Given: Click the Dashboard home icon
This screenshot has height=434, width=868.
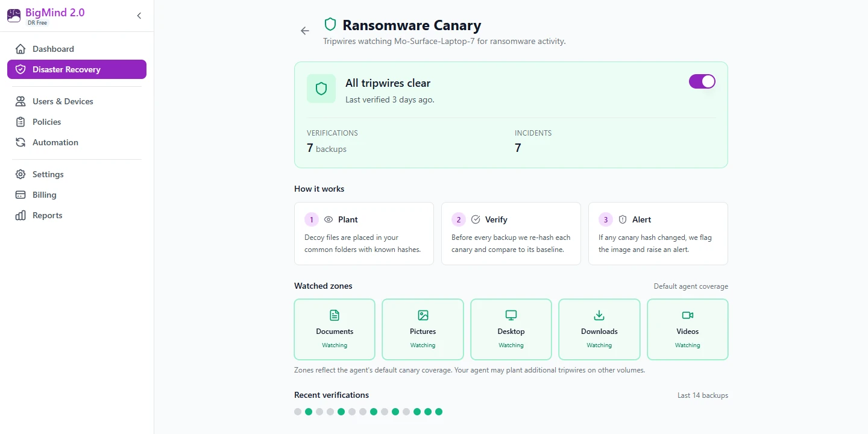Looking at the screenshot, I should tap(20, 49).
